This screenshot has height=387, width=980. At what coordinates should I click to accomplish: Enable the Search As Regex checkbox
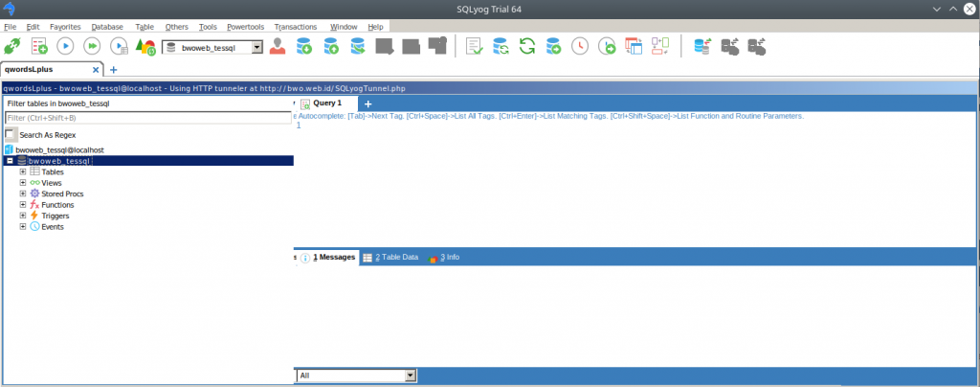pyautogui.click(x=11, y=135)
